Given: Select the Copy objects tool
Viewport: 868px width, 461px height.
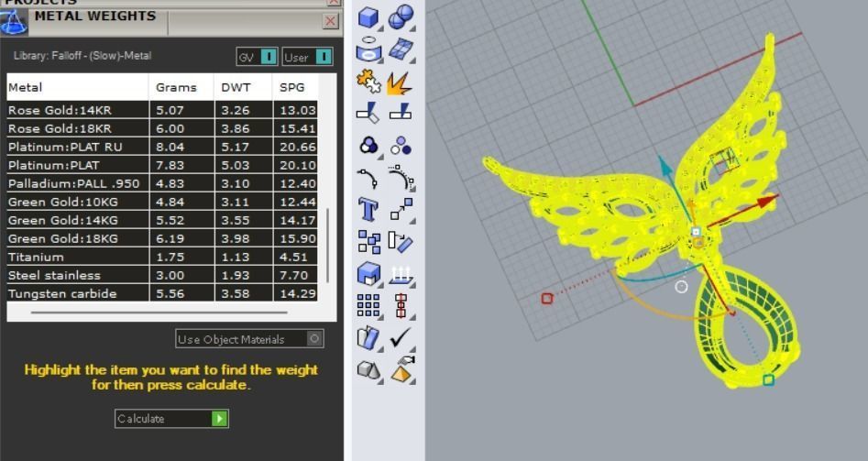Looking at the screenshot, I should pos(368,242).
